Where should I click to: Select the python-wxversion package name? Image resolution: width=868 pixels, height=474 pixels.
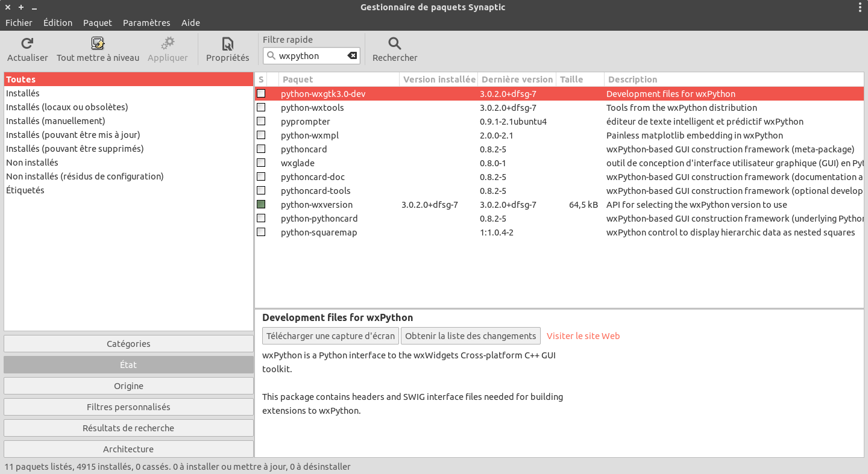[x=317, y=205]
